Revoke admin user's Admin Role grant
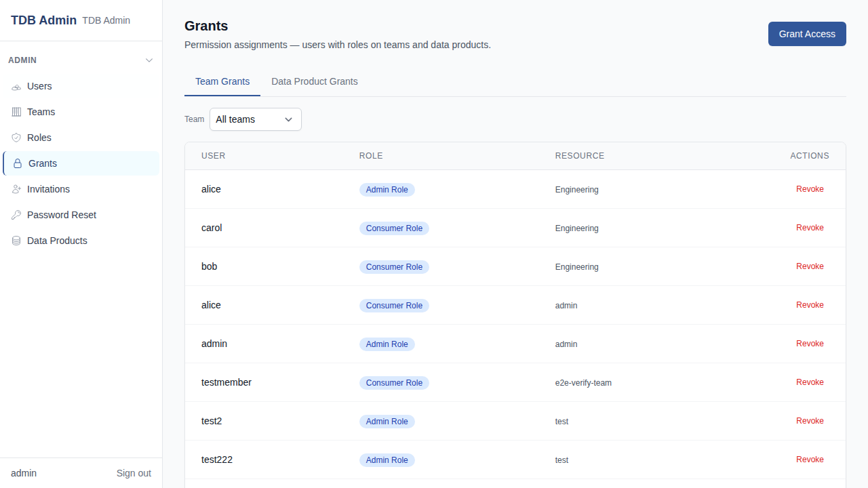The image size is (868, 488). pyautogui.click(x=810, y=344)
